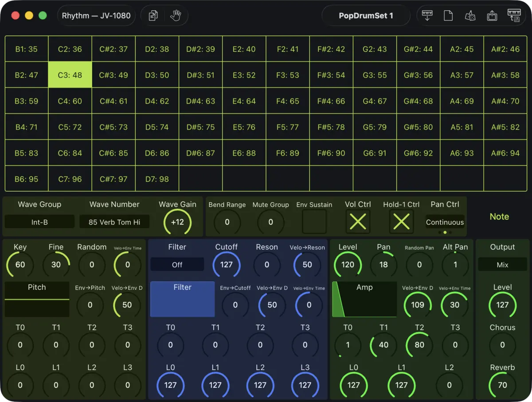
Task: Click the pager dots below Pan Ctrl
Action: point(445,232)
